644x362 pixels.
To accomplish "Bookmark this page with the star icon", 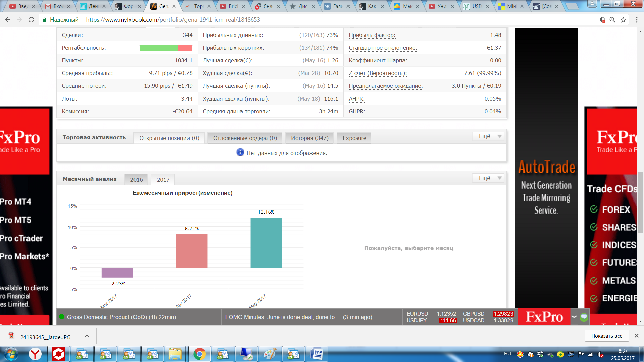I will click(x=623, y=20).
